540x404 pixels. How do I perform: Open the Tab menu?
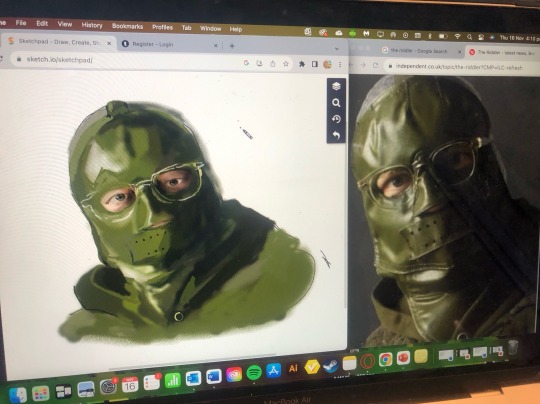coord(186,28)
